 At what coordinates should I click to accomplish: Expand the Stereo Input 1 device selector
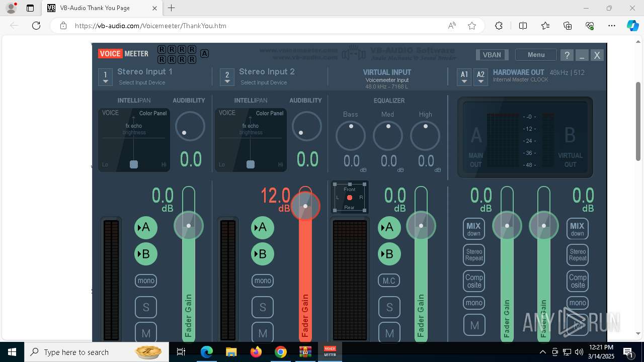[x=105, y=77]
